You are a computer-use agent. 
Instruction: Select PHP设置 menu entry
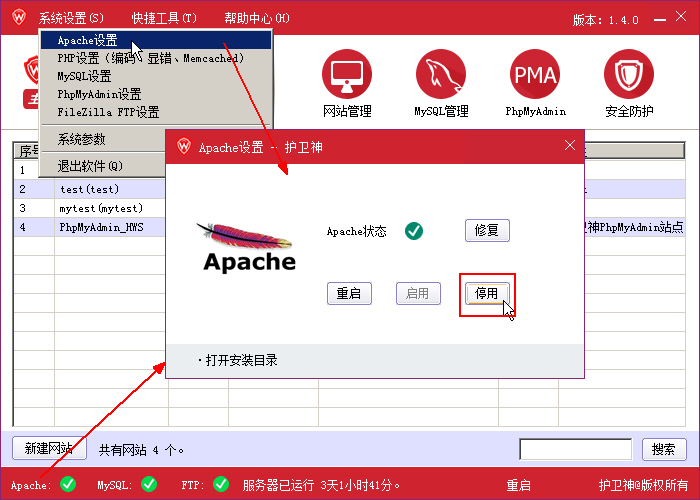coord(156,58)
